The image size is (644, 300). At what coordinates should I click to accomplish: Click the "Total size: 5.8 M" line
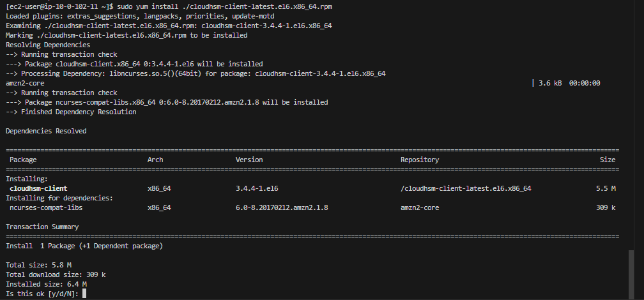point(38,265)
